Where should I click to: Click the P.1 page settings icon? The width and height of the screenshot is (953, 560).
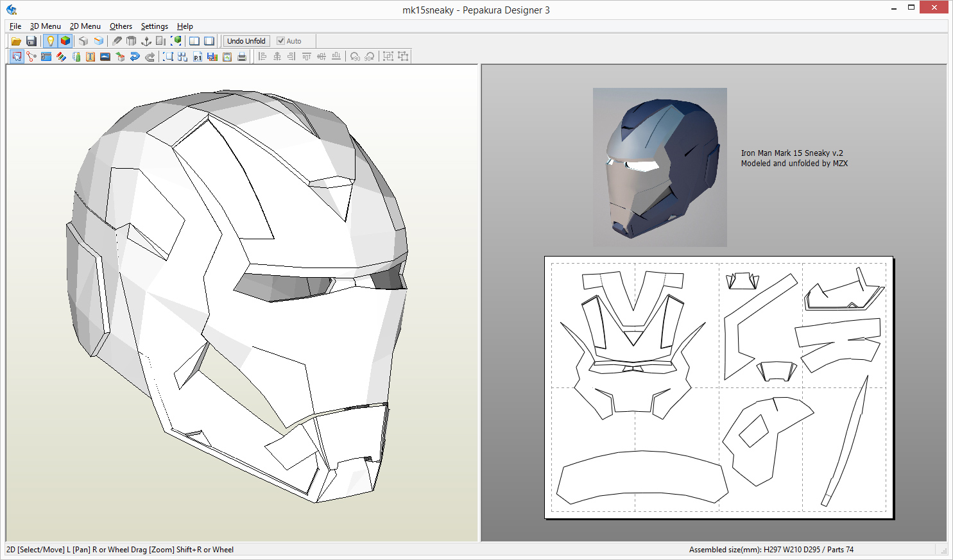[198, 56]
